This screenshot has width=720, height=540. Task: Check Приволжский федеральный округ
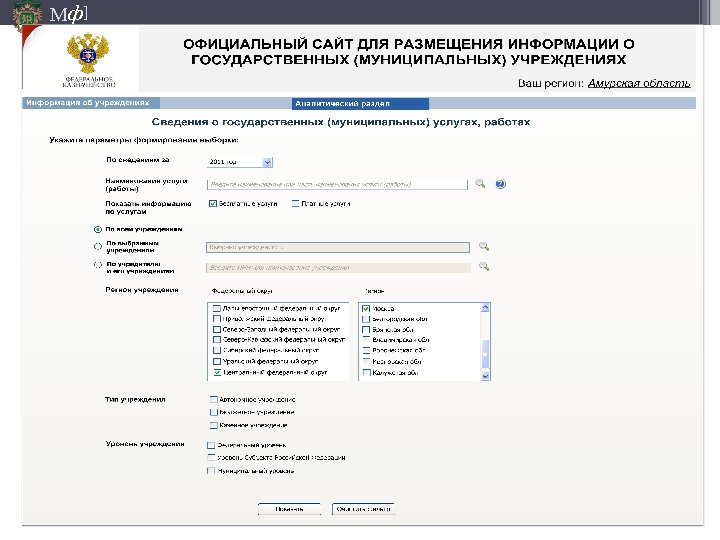pyautogui.click(x=217, y=319)
